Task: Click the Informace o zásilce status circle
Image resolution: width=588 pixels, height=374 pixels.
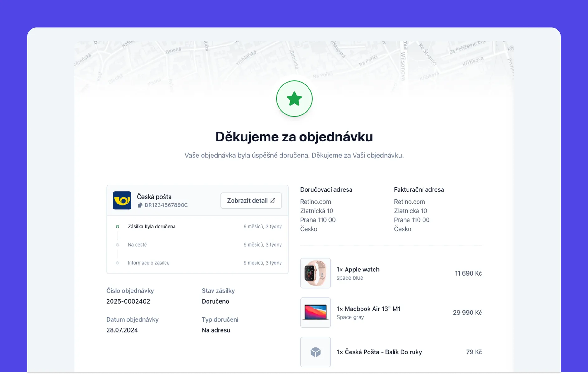Action: coord(117,263)
